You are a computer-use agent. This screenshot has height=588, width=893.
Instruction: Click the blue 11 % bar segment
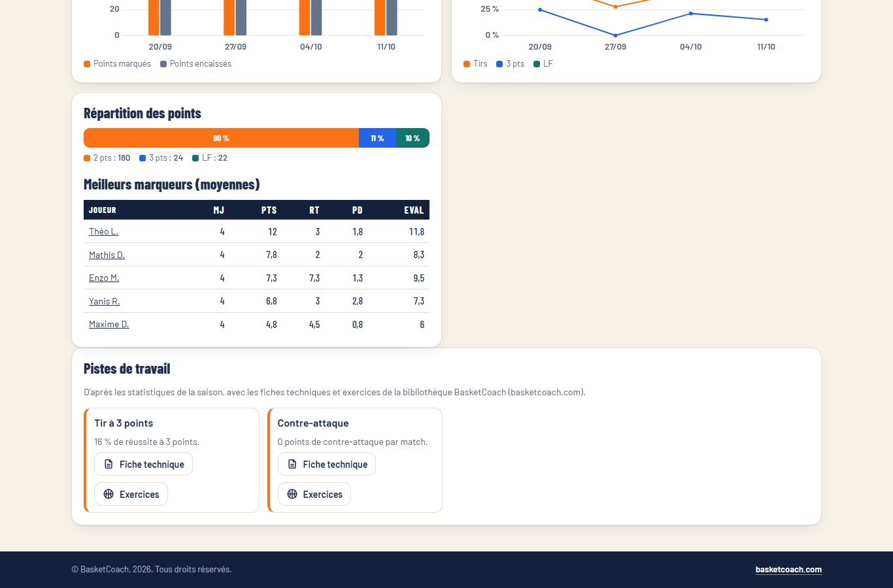[377, 139]
